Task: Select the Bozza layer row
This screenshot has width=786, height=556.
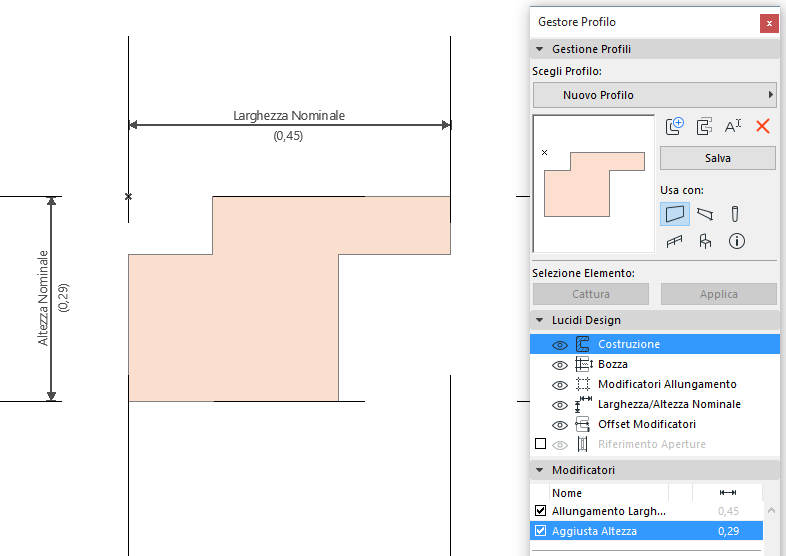Action: [655, 364]
